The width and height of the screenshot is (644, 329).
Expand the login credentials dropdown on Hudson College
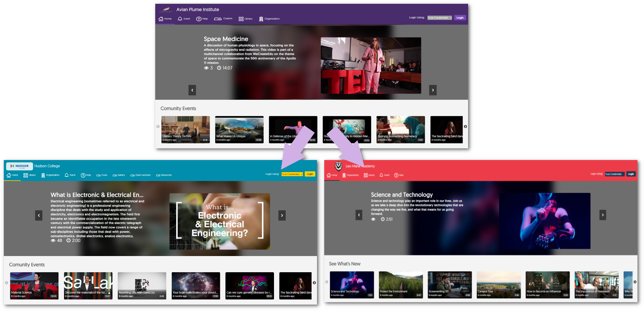[292, 174]
